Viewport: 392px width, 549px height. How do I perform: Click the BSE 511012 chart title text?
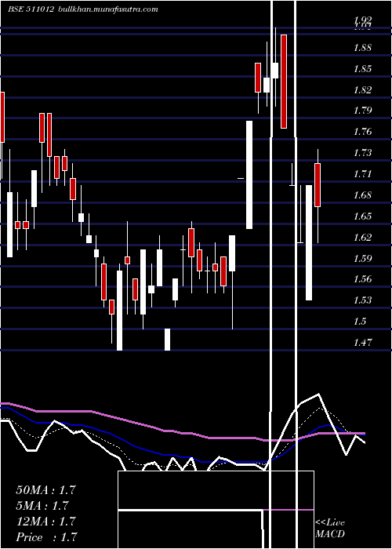(31, 9)
